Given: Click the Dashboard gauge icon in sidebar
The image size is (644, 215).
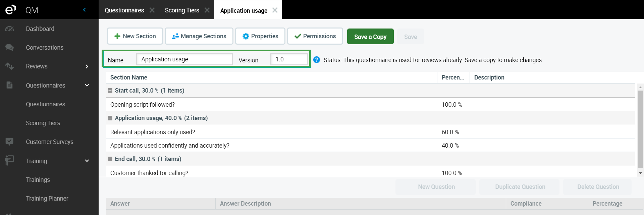Looking at the screenshot, I should click(9, 29).
